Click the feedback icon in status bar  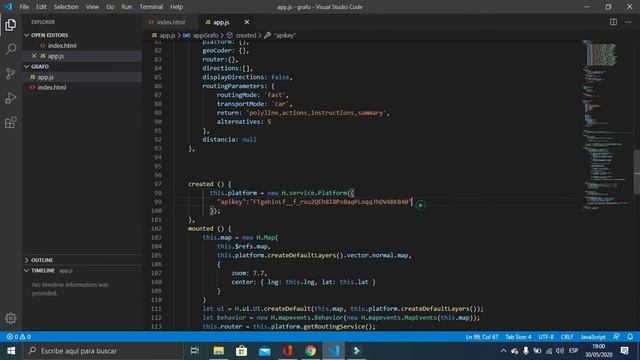point(616,337)
